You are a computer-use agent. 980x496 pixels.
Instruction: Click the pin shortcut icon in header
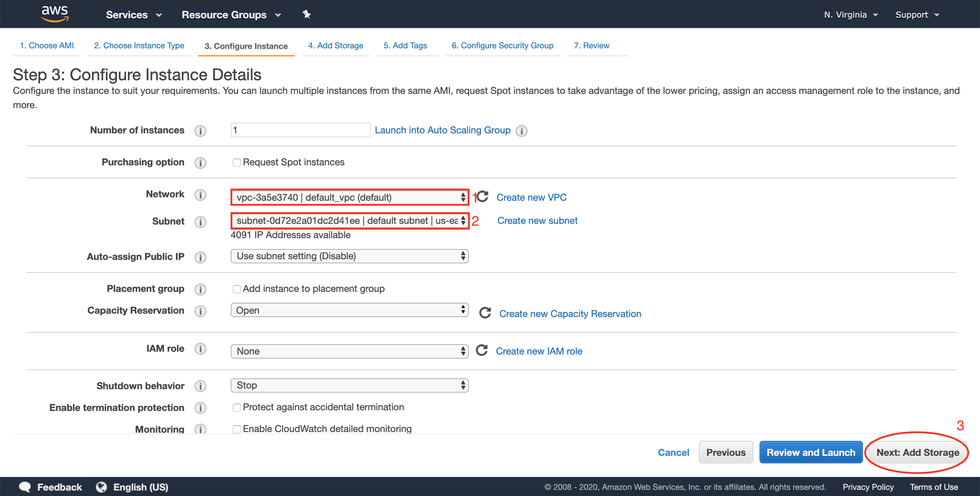pyautogui.click(x=307, y=14)
